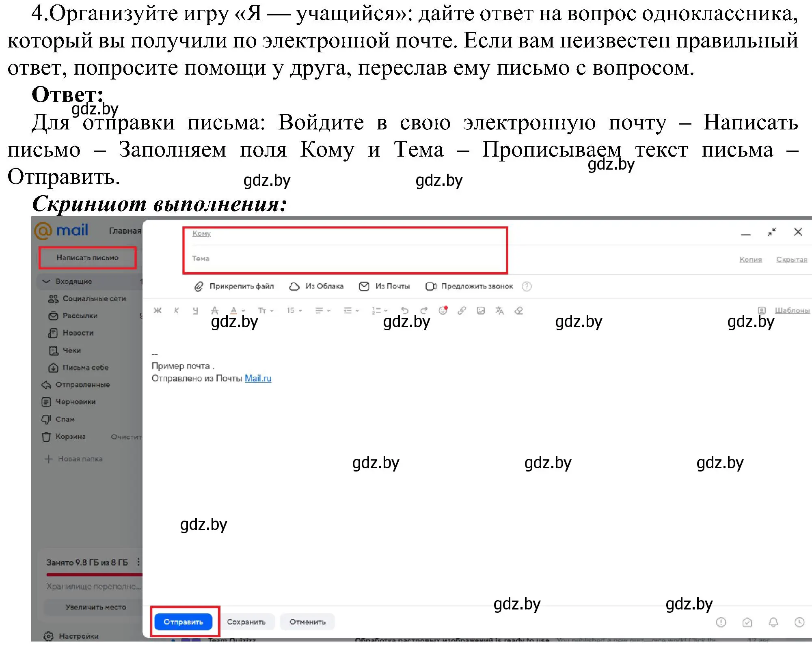The image size is (812, 646).
Task: Close the compose window
Action: (x=798, y=232)
